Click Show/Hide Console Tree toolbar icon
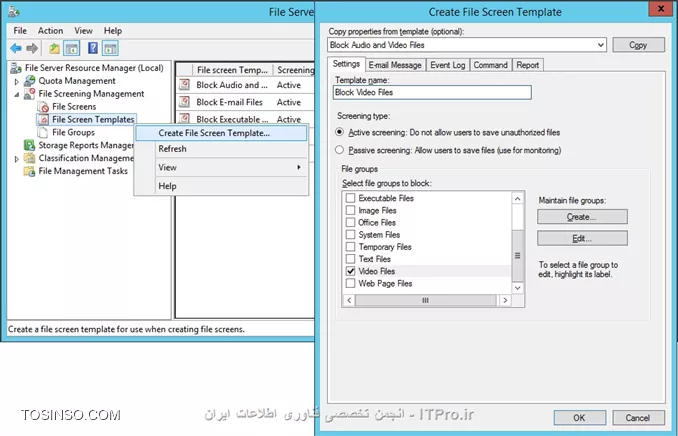This screenshot has height=436, width=678. pyautogui.click(x=72, y=48)
